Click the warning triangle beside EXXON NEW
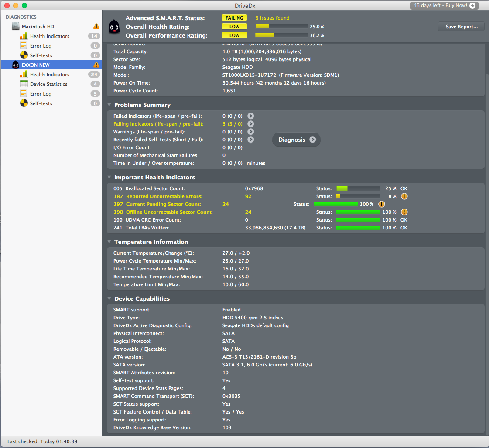Screen dimensions: 489x448 [x=96, y=65]
